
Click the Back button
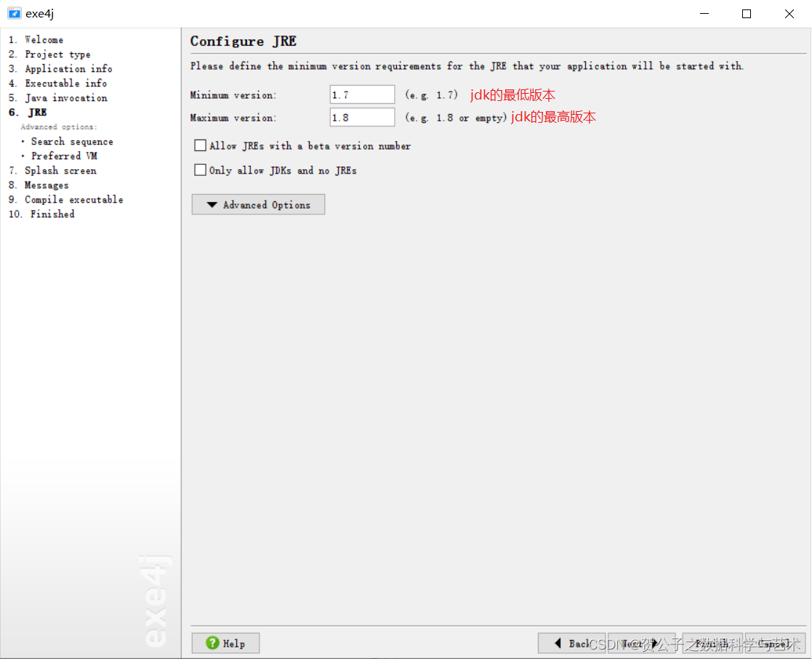pos(571,643)
